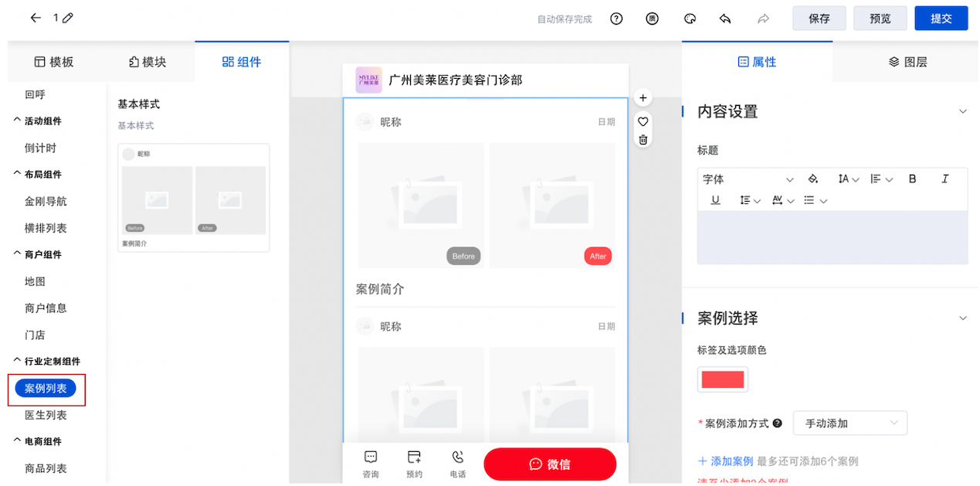Screen dimensions: 980x486
Task: Click the back arrow icon
Action: 36,18
